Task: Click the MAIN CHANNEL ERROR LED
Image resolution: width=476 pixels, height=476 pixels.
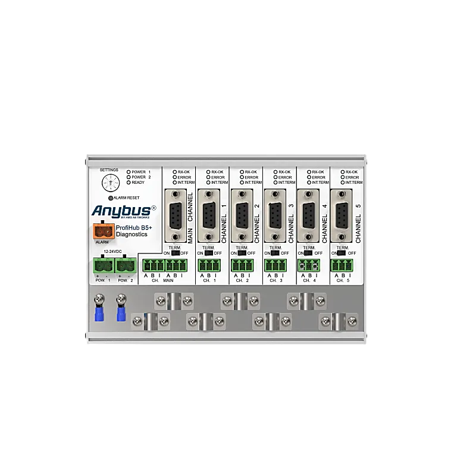Action: (174, 177)
